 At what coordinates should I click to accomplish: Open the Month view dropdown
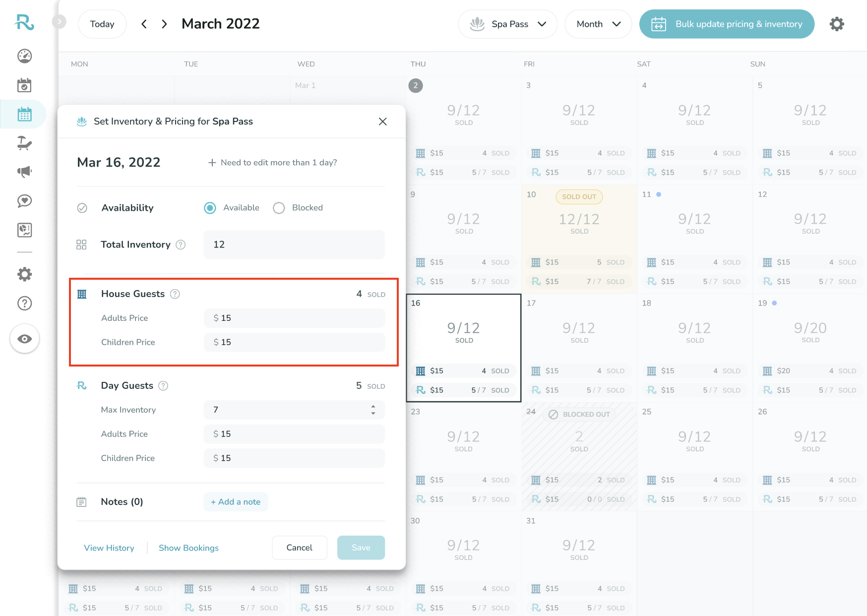pos(598,24)
